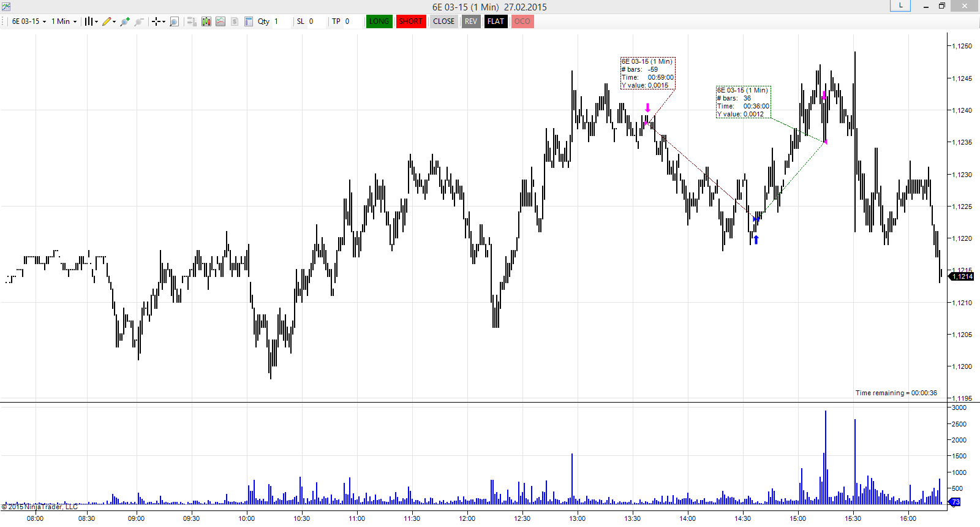Click the volume value marker 73

954,502
